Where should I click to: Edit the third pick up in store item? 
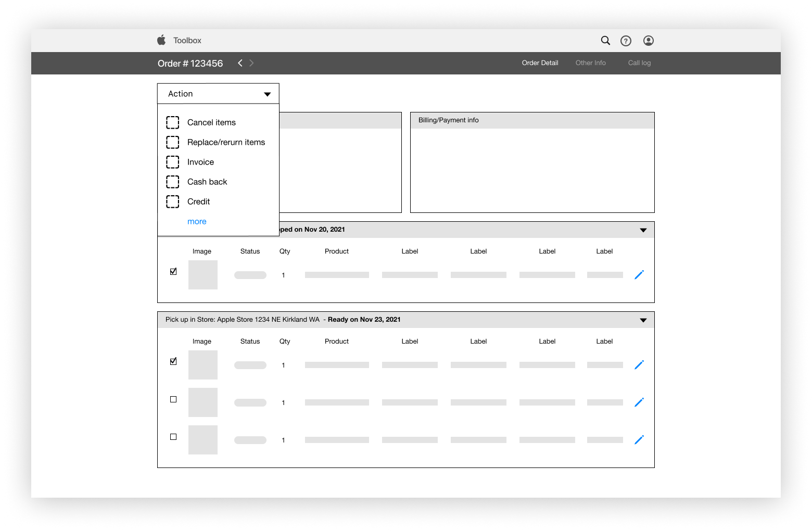click(639, 440)
